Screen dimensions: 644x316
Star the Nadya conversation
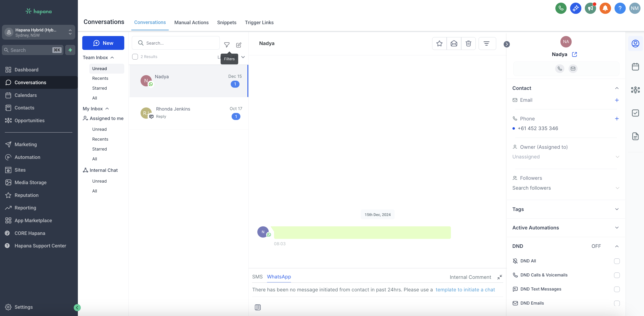click(439, 44)
